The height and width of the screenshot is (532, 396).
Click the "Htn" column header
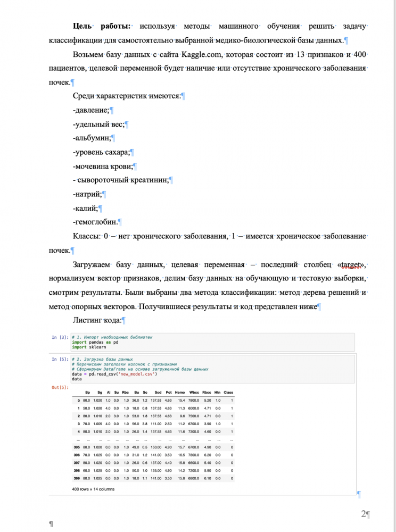click(218, 392)
